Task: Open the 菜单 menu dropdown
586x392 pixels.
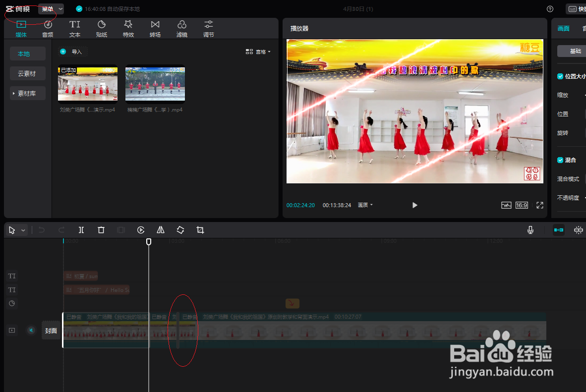Action: (51, 9)
